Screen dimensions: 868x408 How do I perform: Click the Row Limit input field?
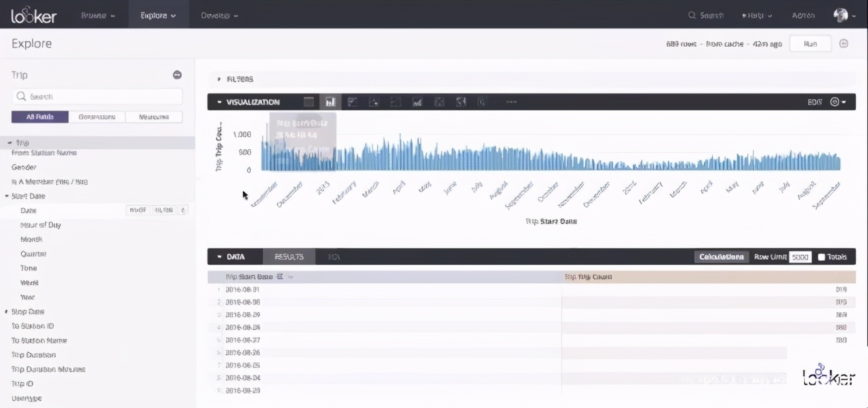(x=800, y=258)
